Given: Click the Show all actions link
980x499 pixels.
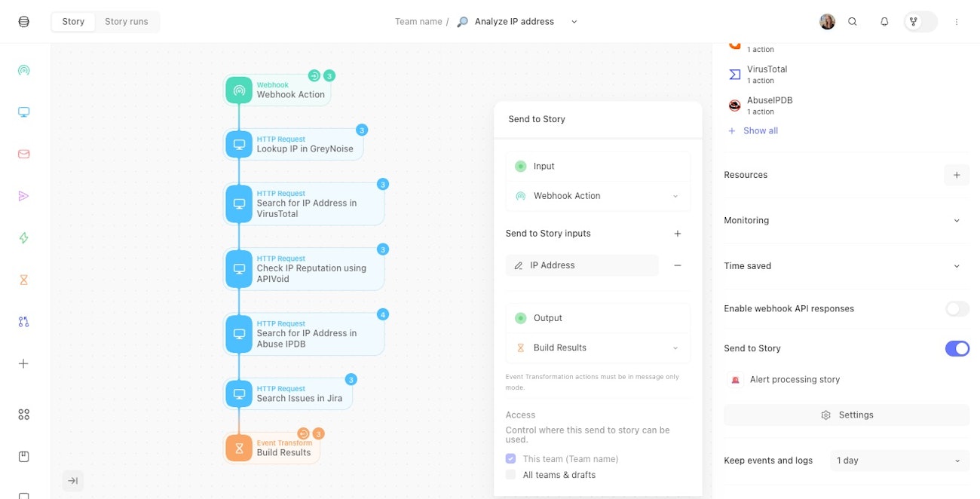Looking at the screenshot, I should (760, 131).
